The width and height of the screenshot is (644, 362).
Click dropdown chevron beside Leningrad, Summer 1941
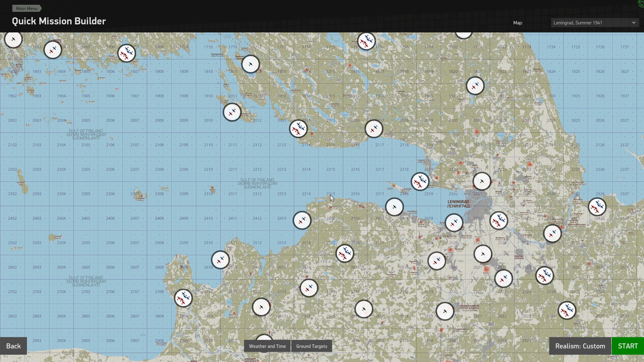[634, 23]
